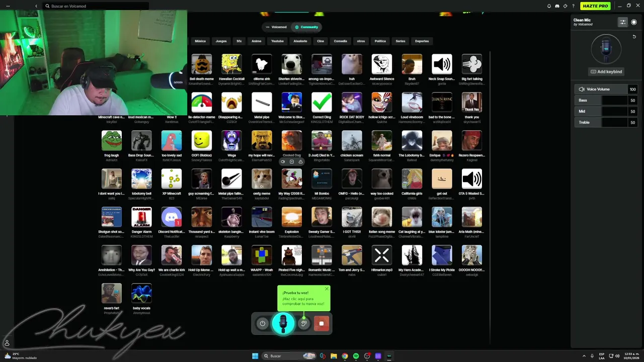Click the Buscar en Voicemod search field
This screenshot has height=362, width=644.
(x=96, y=6)
